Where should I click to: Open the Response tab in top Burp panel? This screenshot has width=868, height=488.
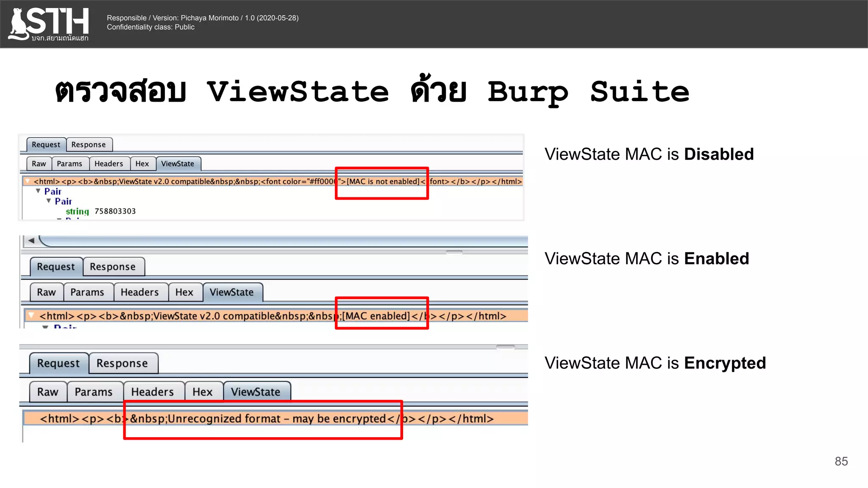pos(89,144)
